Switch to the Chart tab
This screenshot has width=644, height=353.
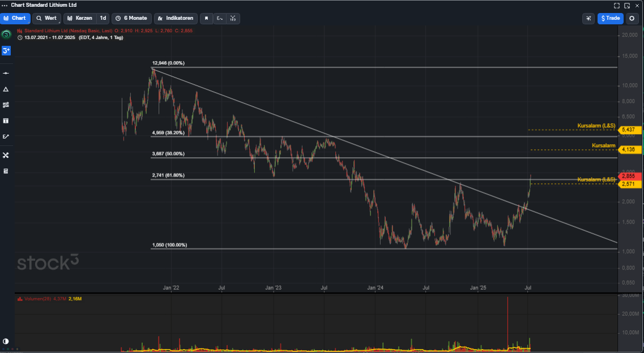[15, 18]
